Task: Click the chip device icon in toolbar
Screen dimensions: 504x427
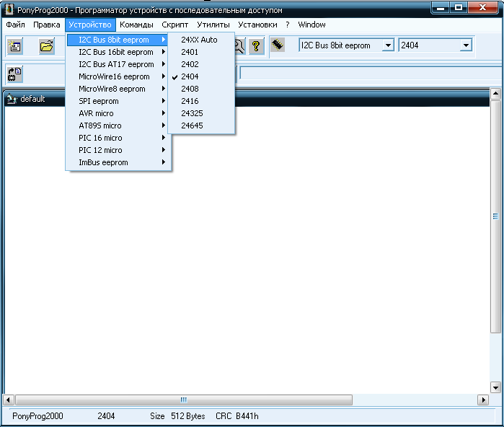Action: [x=278, y=45]
